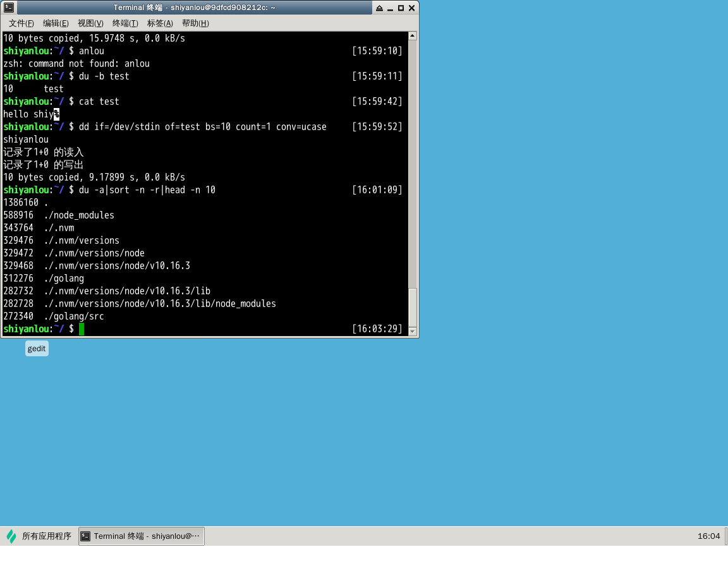Click the [15:59:10] timestamp
The width and height of the screenshot is (728, 566).
[x=377, y=51]
